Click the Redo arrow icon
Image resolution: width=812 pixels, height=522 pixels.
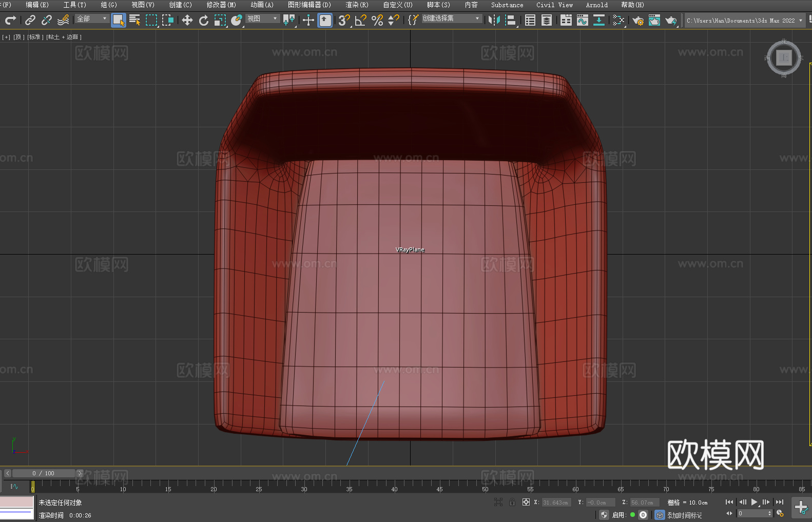tap(10, 20)
